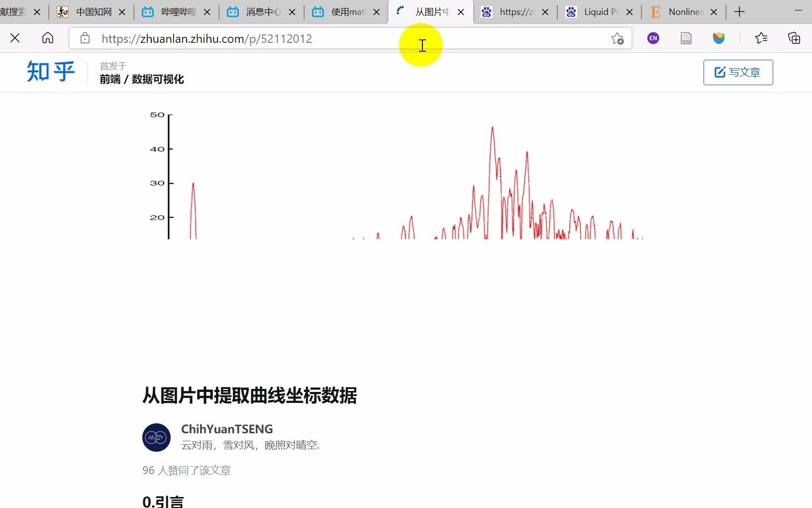Close the 哔哩哔哩 tab
Screen dimensions: 812x508
point(207,12)
